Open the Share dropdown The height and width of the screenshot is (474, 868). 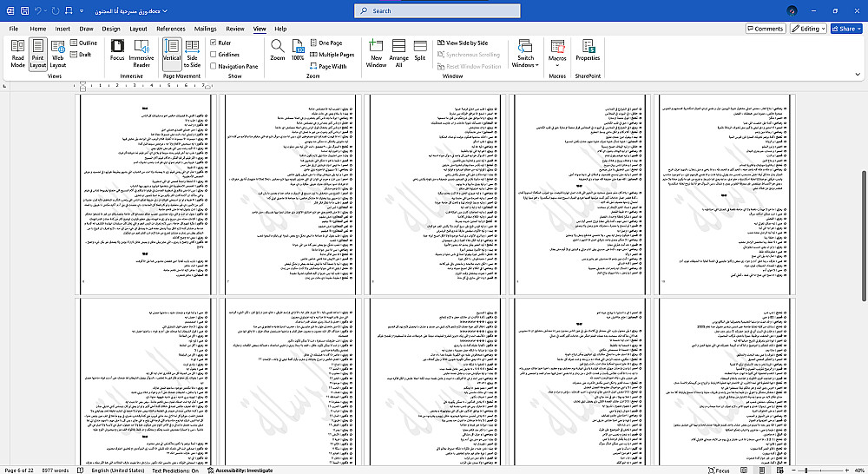tap(845, 29)
